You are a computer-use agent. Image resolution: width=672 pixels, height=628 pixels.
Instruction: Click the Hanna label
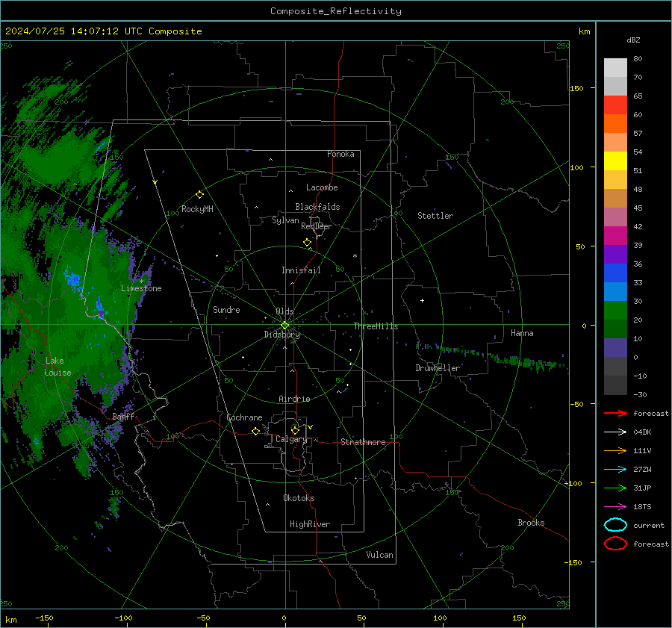coord(522,333)
